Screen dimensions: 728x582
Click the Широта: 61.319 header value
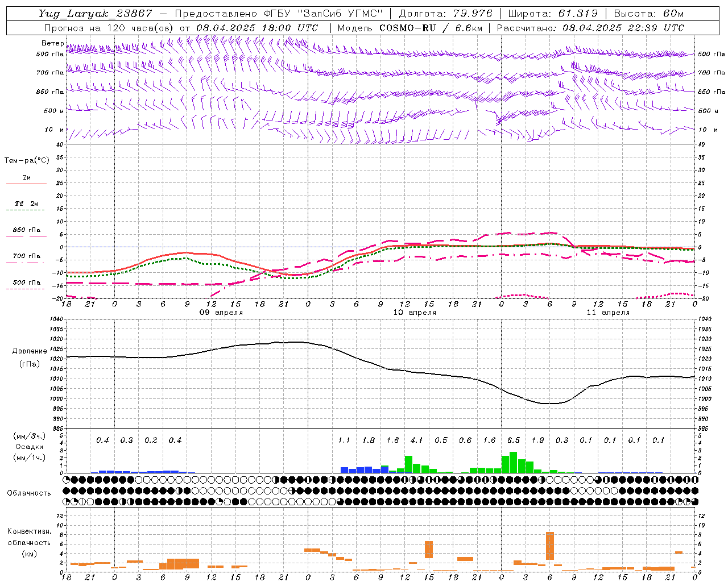pyautogui.click(x=553, y=14)
